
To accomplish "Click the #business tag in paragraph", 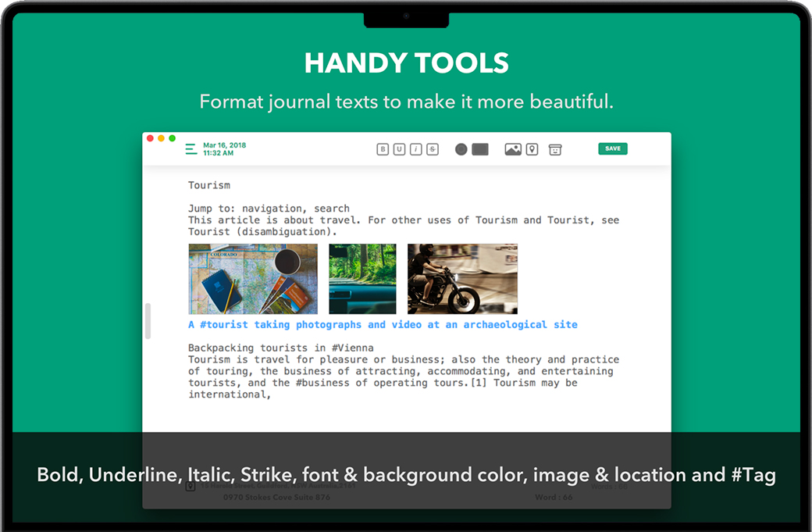I will pos(322,383).
